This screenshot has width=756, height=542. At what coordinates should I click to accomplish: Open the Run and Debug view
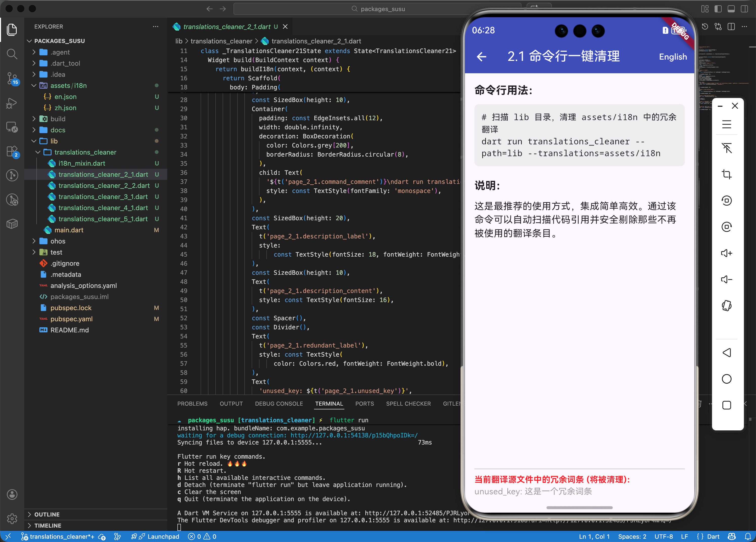click(12, 103)
